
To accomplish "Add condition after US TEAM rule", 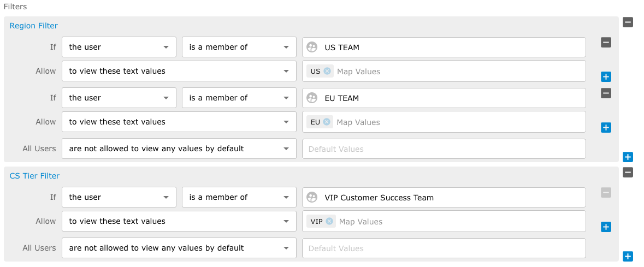I will click(x=606, y=76).
